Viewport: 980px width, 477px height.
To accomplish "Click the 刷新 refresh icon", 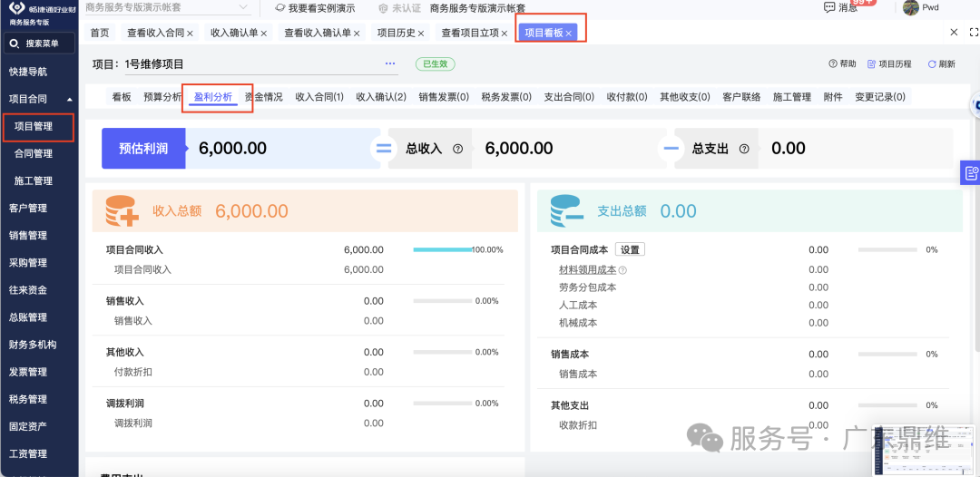I will point(932,64).
